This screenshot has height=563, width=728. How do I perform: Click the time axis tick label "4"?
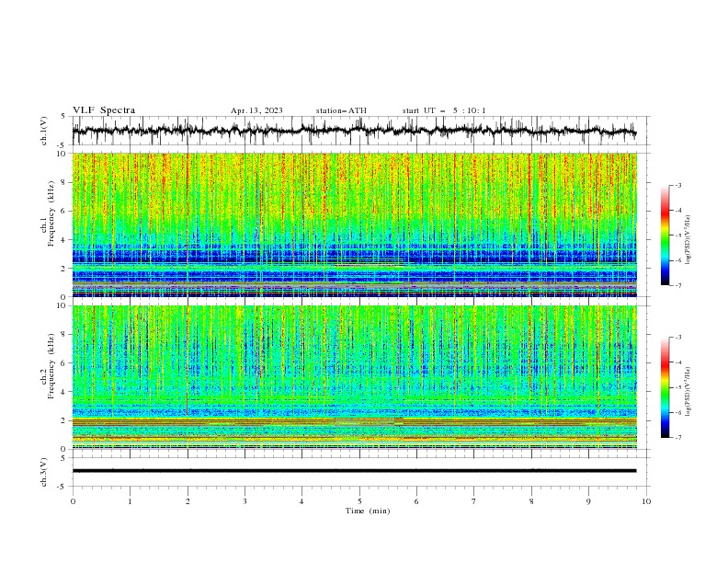(301, 501)
